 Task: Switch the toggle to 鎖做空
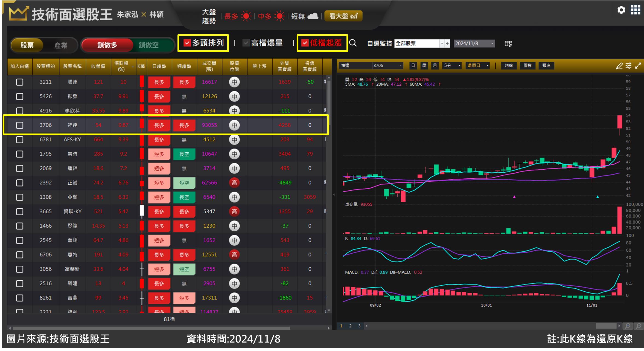pos(148,45)
